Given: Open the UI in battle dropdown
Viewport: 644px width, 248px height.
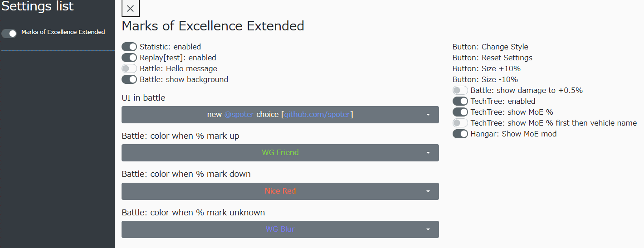Looking at the screenshot, I should pos(280,115).
